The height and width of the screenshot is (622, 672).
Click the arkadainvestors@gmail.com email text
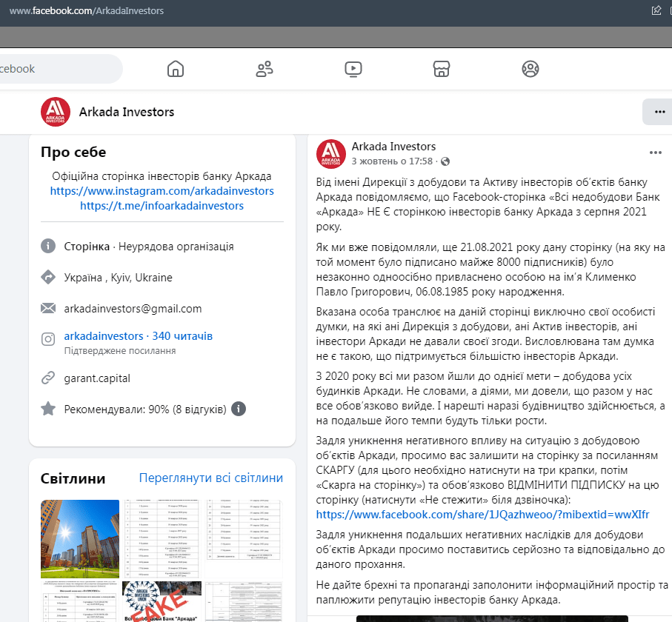pyautogui.click(x=133, y=309)
